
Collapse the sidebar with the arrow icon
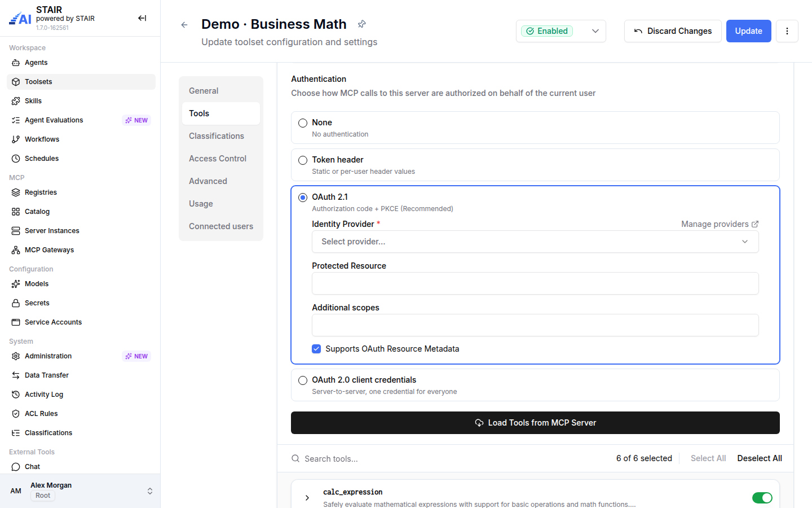click(x=142, y=18)
